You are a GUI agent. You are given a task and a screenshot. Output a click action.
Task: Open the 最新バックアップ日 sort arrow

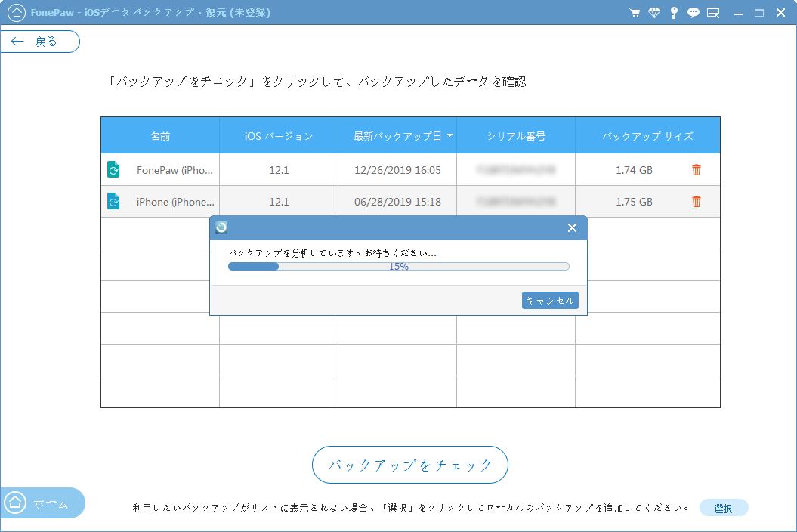(449, 135)
